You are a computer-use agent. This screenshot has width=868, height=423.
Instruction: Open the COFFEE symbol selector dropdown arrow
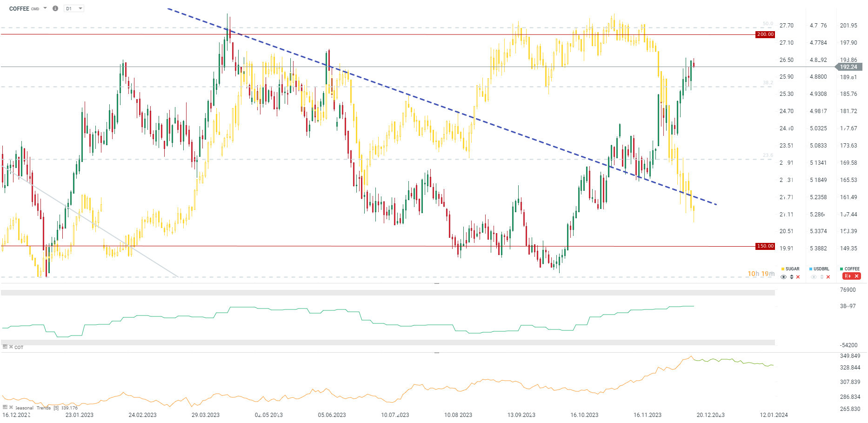(x=45, y=8)
